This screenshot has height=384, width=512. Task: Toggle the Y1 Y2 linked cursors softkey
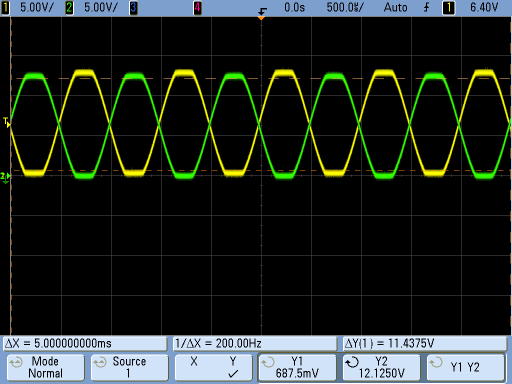point(465,368)
